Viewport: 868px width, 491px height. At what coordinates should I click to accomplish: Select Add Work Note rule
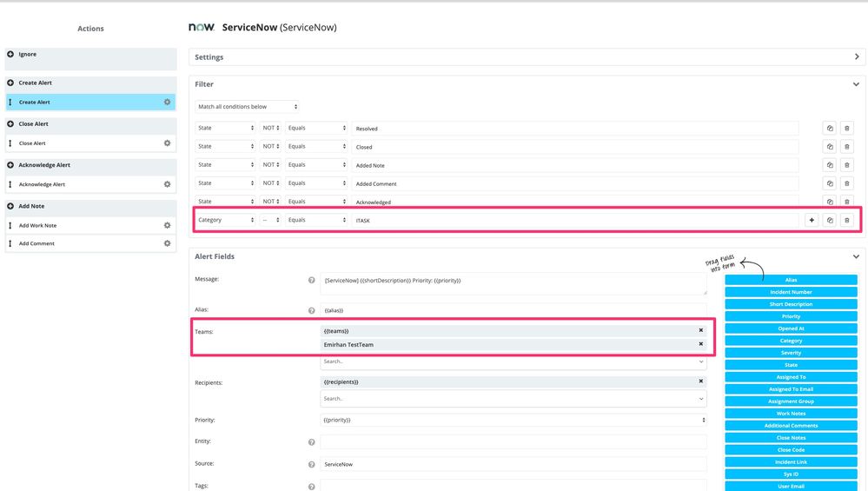pos(90,225)
